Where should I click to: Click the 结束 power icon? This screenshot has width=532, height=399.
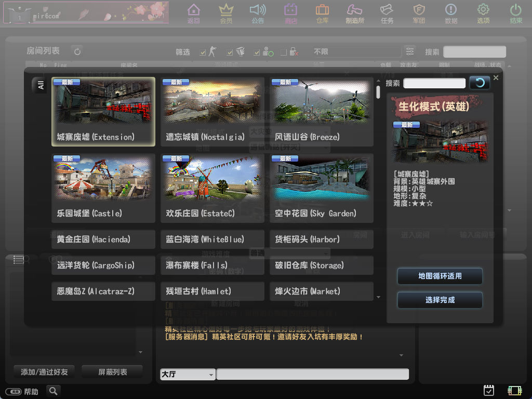pos(516,14)
